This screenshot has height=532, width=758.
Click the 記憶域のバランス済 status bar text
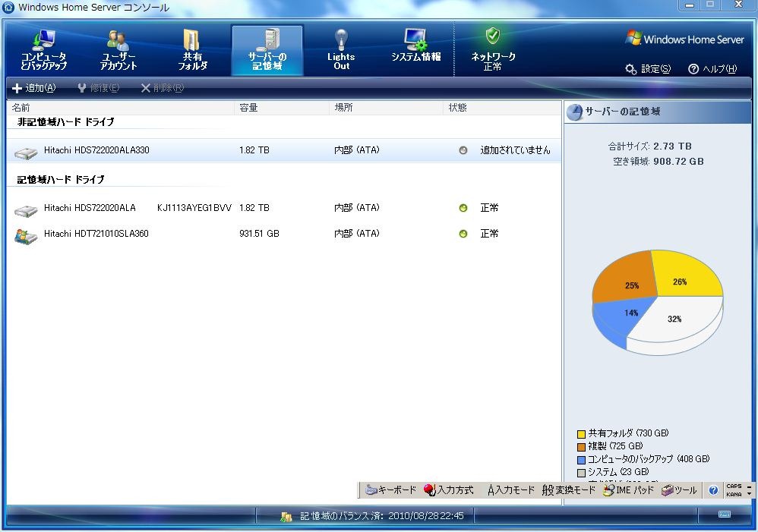[x=382, y=516]
